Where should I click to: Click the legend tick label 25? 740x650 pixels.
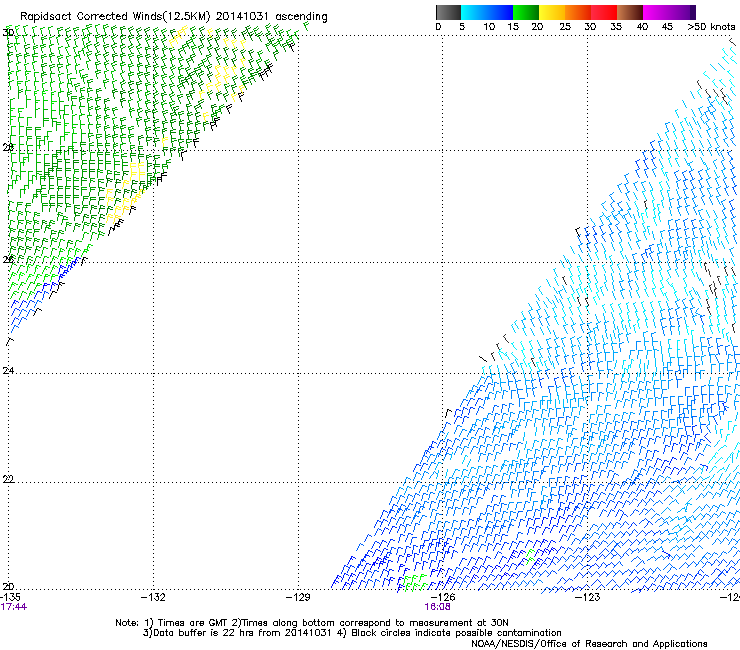pos(565,26)
